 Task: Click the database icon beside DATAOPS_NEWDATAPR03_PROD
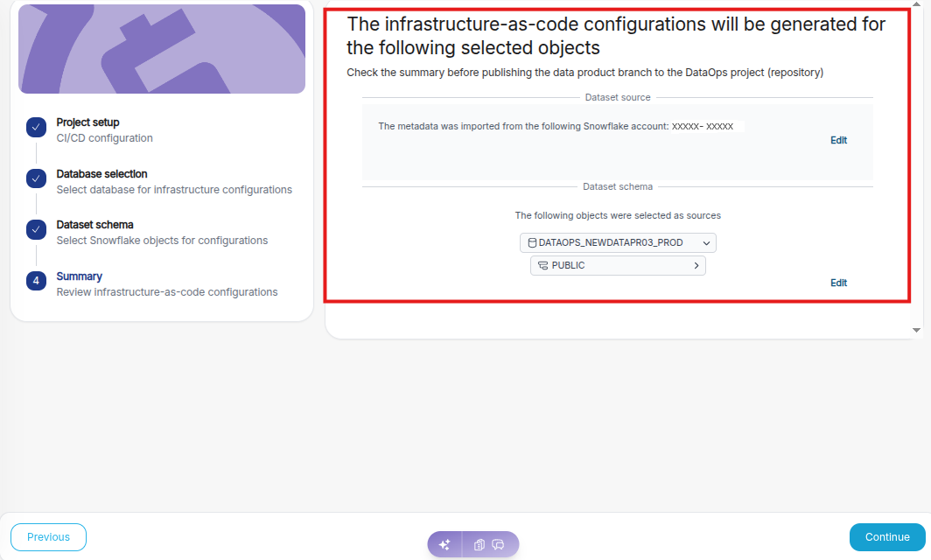point(532,242)
